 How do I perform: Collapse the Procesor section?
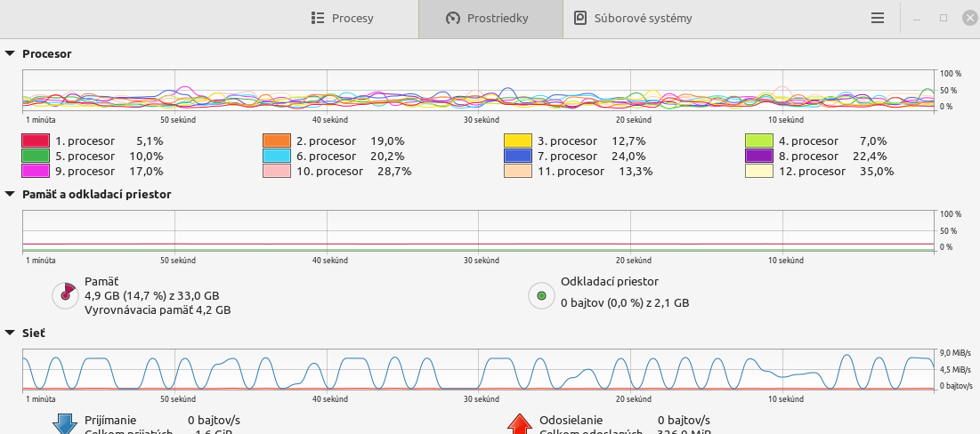(x=10, y=53)
